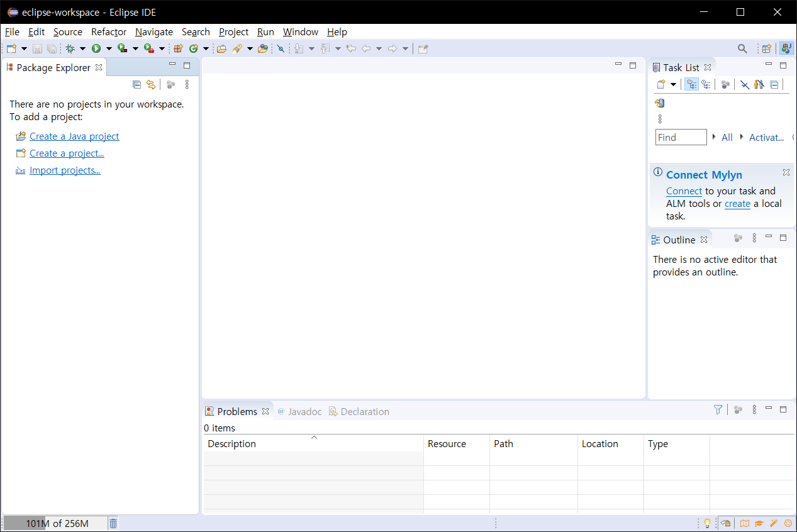Toggle Focus on Workweek in Task List
This screenshot has height=532, width=797.
tap(725, 84)
